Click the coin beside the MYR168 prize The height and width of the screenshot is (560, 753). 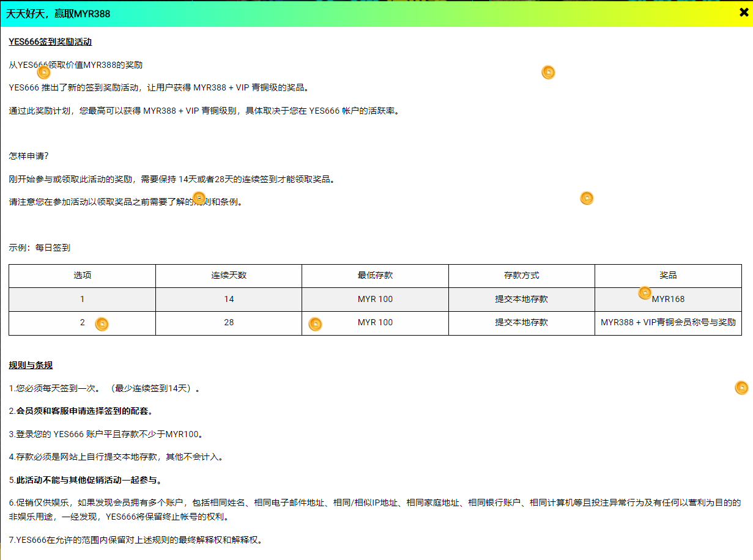[x=645, y=293]
